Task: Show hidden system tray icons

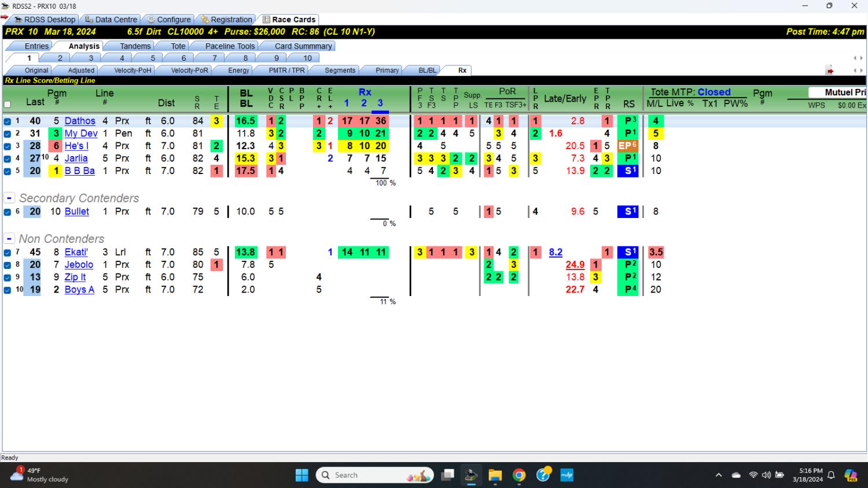Action: coord(719,475)
